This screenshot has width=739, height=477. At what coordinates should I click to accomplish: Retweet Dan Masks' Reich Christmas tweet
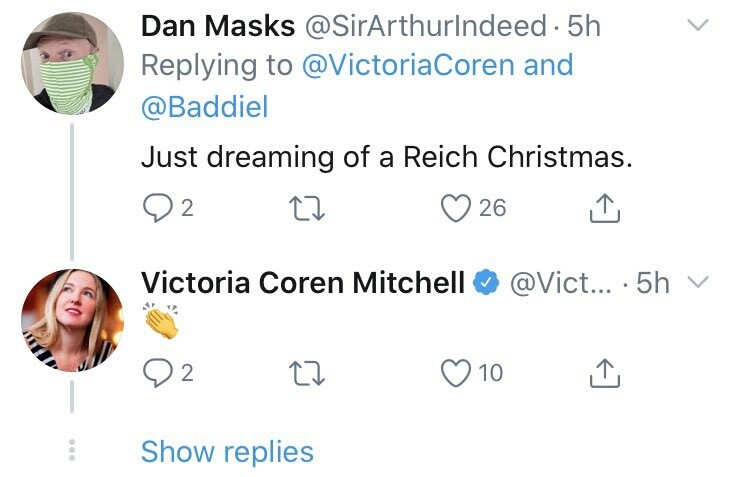(x=301, y=208)
